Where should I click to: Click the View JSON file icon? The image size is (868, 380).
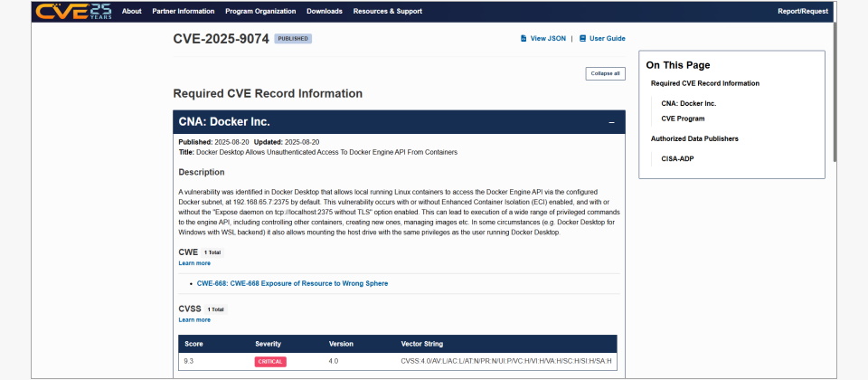tap(524, 39)
